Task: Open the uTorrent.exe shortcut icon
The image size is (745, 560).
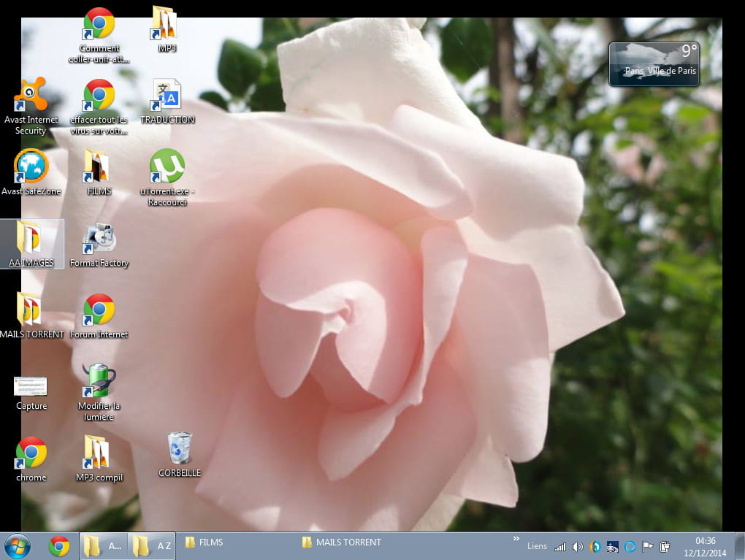Action: [x=167, y=167]
